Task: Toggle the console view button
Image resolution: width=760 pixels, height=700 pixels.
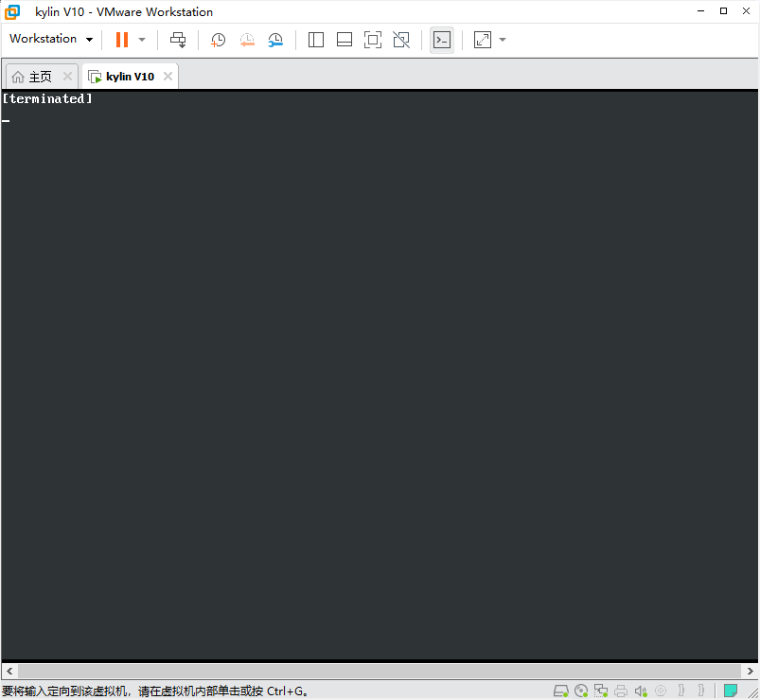Action: (x=442, y=40)
